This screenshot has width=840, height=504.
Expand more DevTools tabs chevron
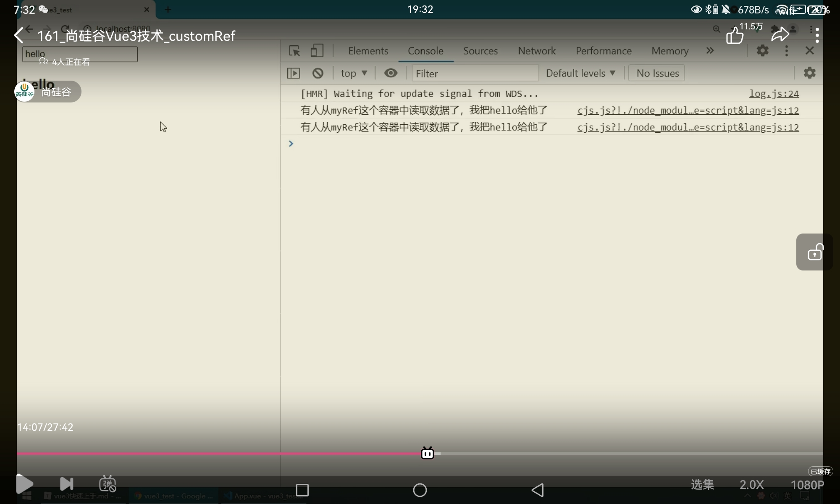click(710, 51)
